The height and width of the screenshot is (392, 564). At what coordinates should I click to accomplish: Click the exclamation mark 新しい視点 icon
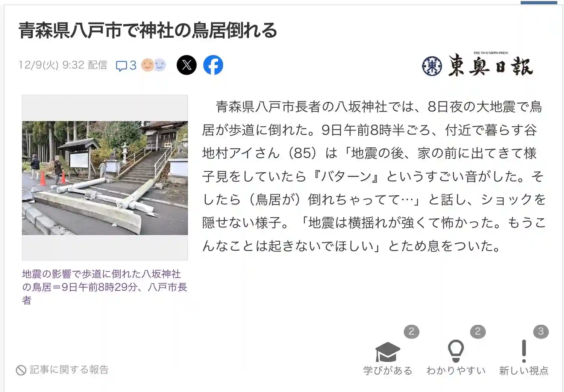point(524,351)
